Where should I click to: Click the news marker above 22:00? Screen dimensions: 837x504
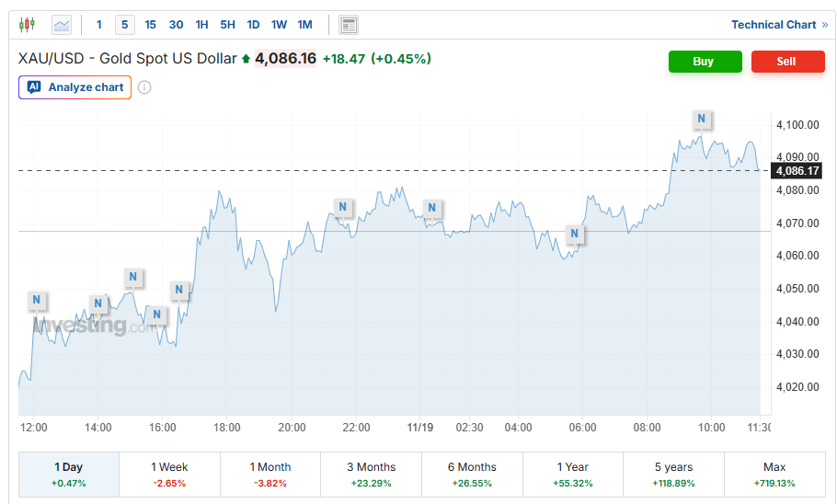coord(342,207)
